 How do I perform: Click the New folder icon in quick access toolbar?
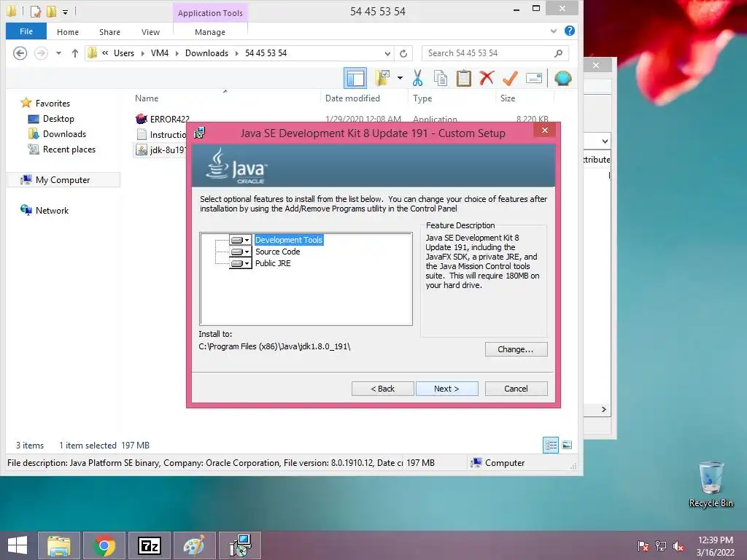click(x=51, y=11)
